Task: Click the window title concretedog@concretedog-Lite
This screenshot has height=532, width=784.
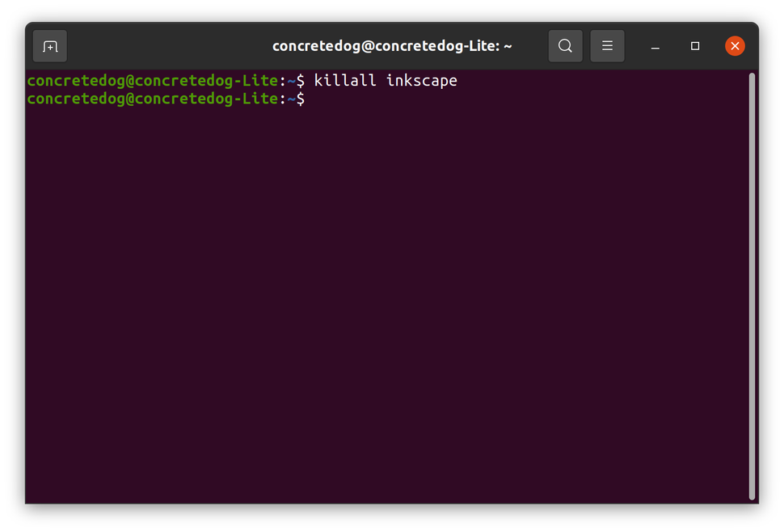Action: tap(392, 46)
